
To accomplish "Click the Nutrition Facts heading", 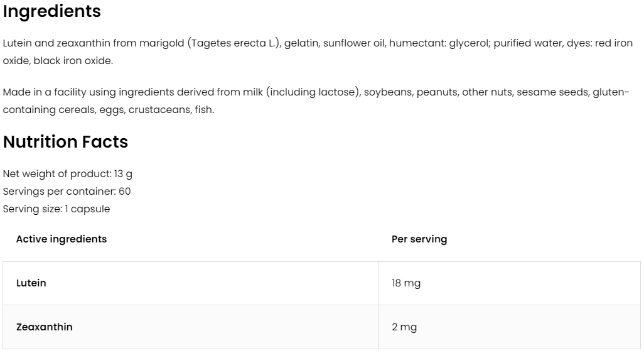I will tap(65, 142).
